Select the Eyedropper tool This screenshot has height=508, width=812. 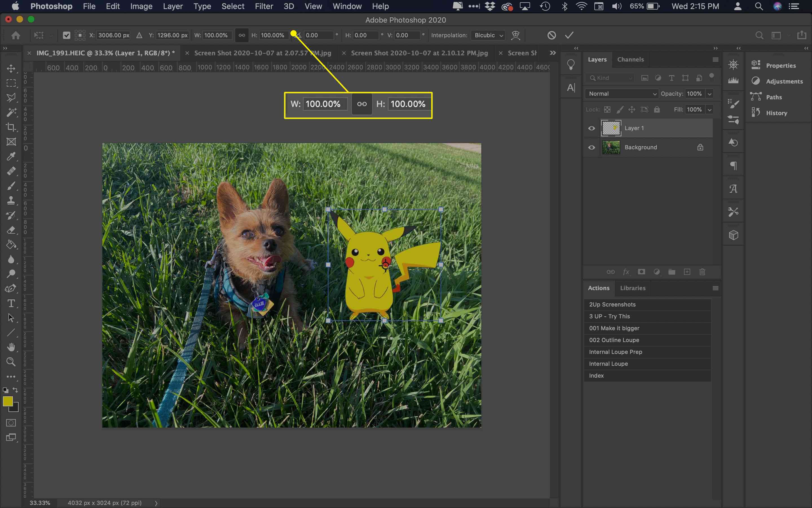click(x=11, y=157)
